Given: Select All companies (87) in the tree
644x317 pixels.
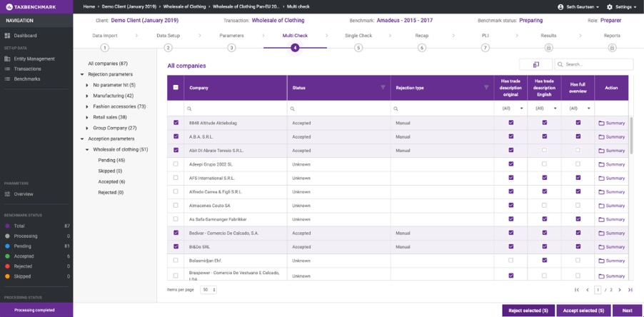Looking at the screenshot, I should pos(108,64).
